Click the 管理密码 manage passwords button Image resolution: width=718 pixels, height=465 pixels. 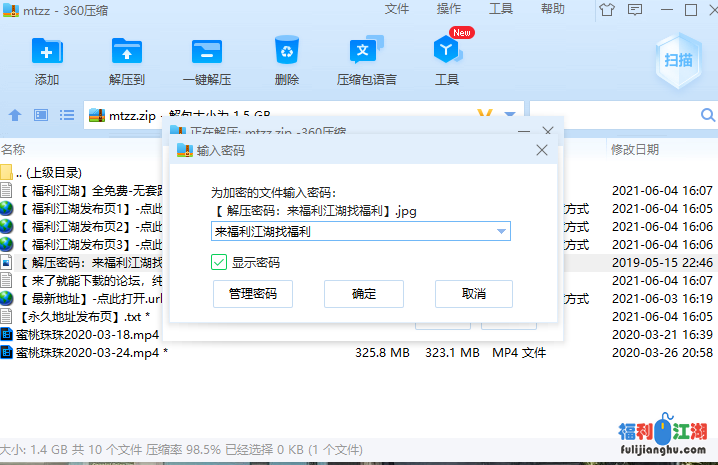coord(253,294)
